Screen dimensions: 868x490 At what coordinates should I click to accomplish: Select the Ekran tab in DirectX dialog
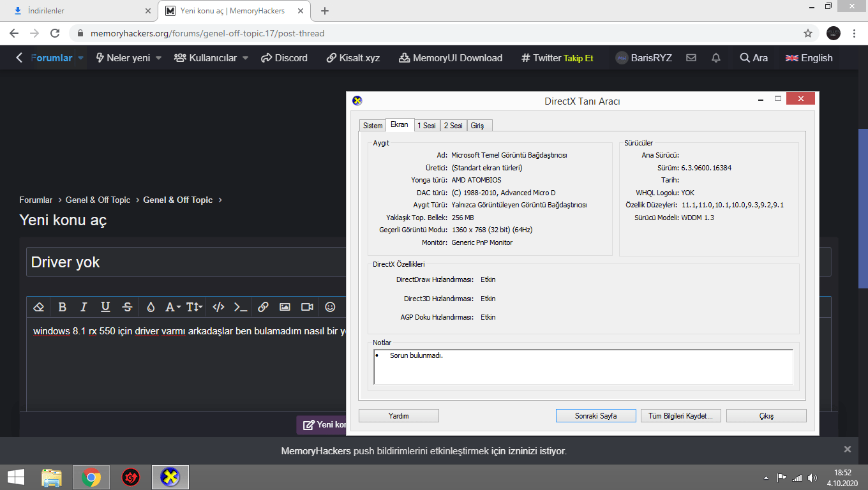point(400,124)
